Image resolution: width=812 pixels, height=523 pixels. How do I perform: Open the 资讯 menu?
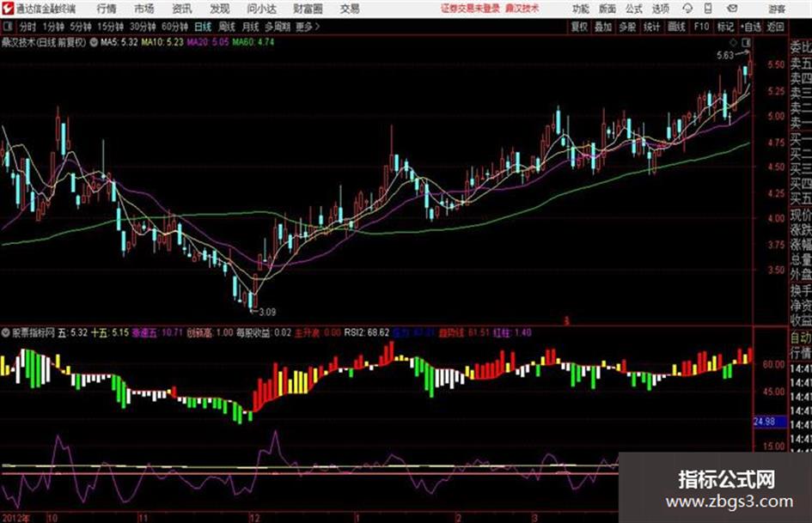182,9
